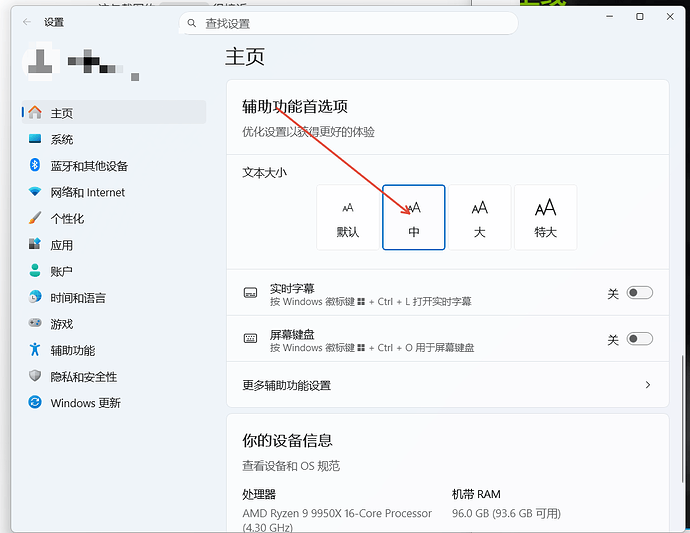The height and width of the screenshot is (533, 690).
Task: Click the search magnifier icon
Action: 191,23
